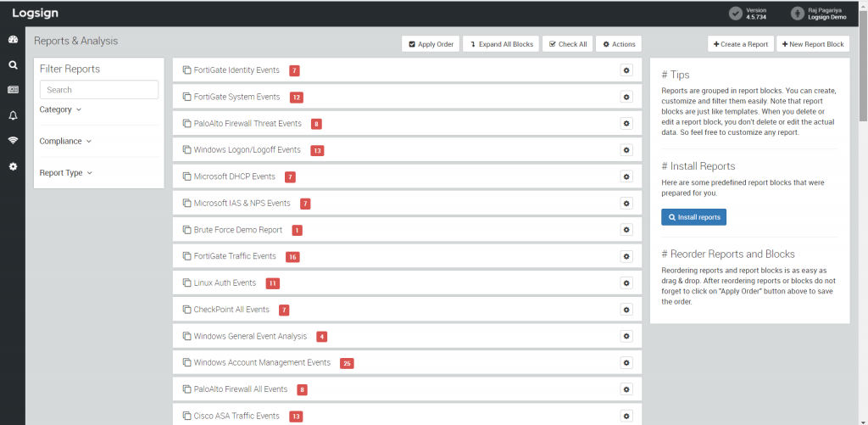Expand the Report Type filter

point(66,173)
